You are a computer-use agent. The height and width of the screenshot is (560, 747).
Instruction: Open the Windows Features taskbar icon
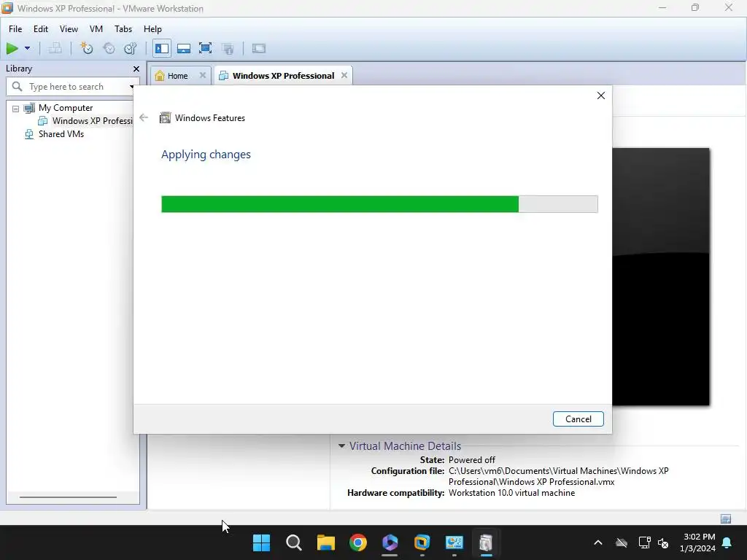click(486, 542)
